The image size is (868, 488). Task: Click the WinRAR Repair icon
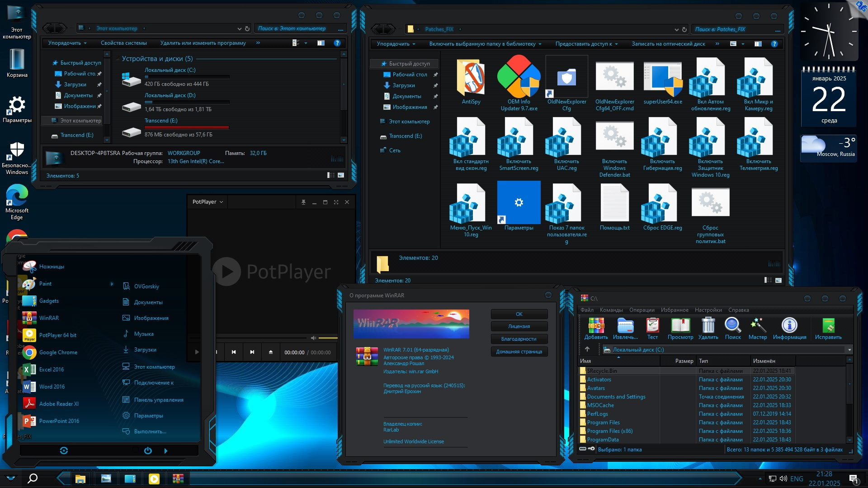pyautogui.click(x=828, y=325)
